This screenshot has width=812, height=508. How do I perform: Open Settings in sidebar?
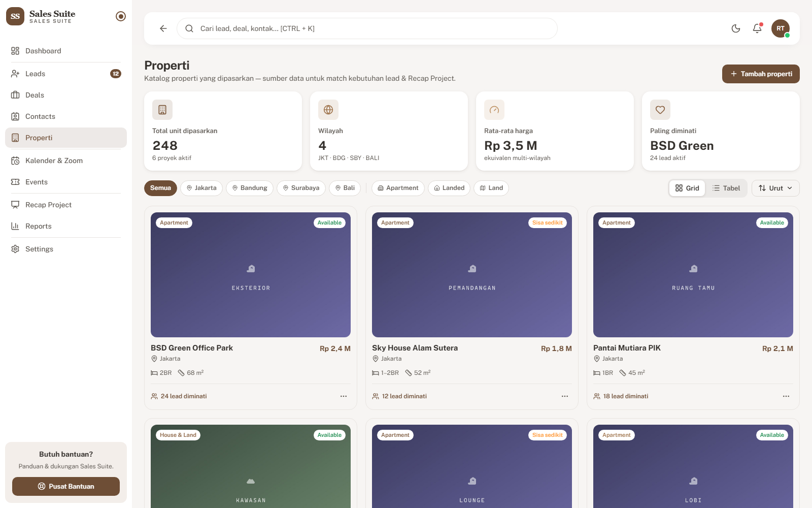click(66, 249)
